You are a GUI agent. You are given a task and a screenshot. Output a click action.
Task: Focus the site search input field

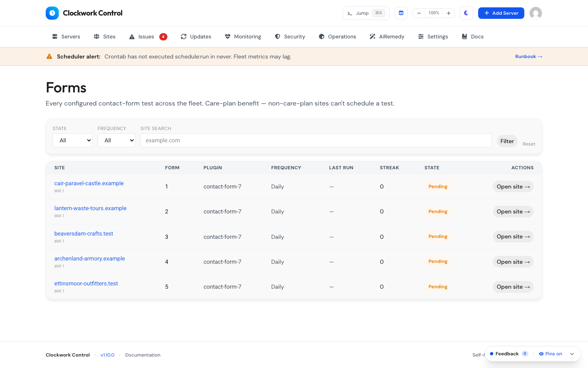point(316,140)
